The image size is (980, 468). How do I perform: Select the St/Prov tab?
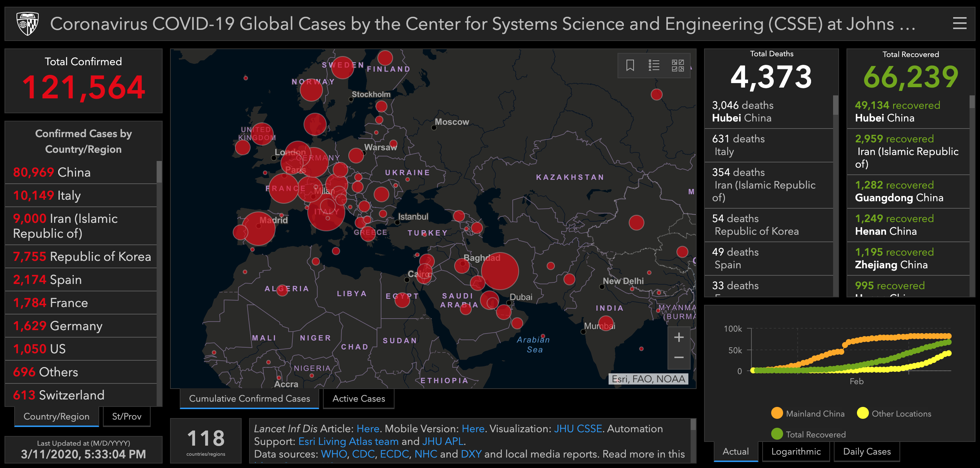126,416
